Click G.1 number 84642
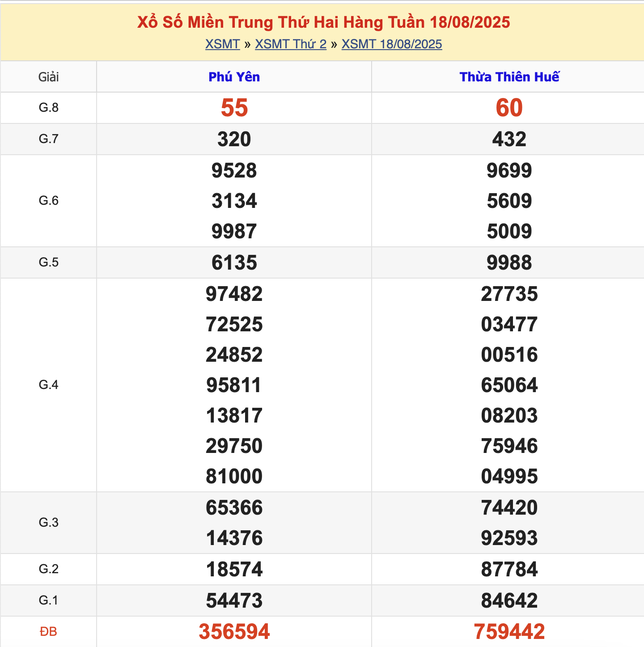The height and width of the screenshot is (647, 644). 509,600
